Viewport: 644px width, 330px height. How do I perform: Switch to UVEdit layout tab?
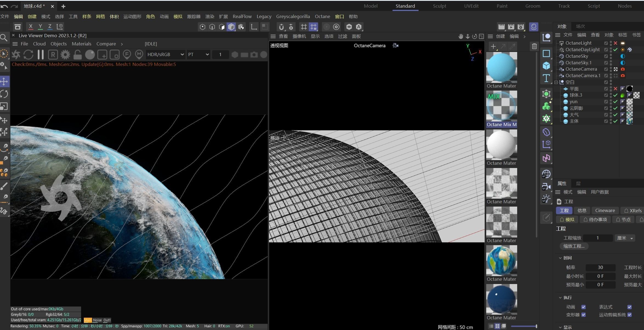pyautogui.click(x=471, y=6)
